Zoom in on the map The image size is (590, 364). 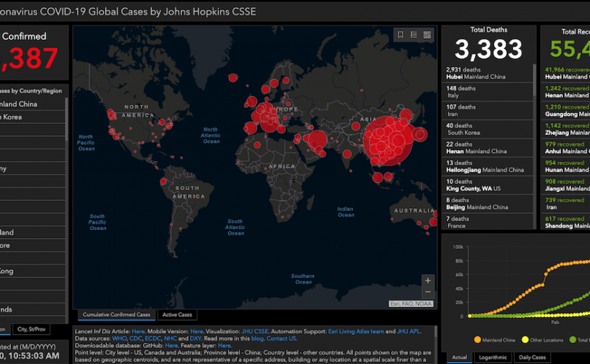pyautogui.click(x=428, y=280)
